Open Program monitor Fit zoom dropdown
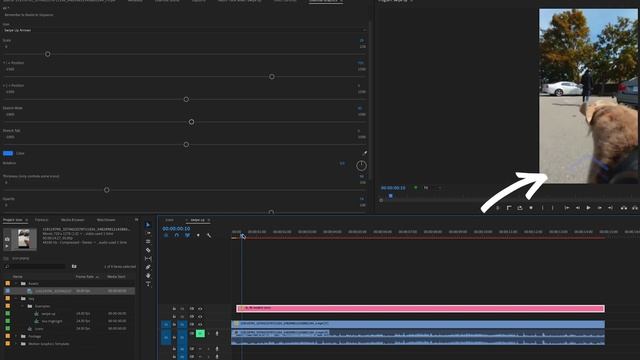This screenshot has height=360, width=640. pyautogui.click(x=432, y=188)
